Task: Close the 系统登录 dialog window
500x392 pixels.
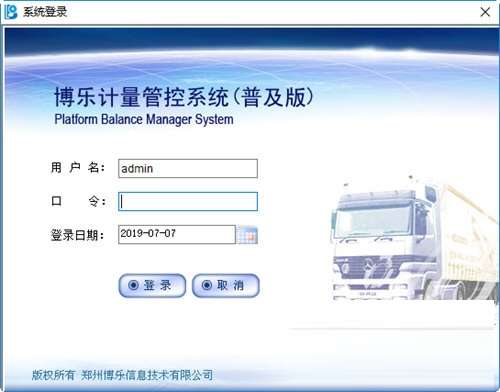Action: pos(485,12)
